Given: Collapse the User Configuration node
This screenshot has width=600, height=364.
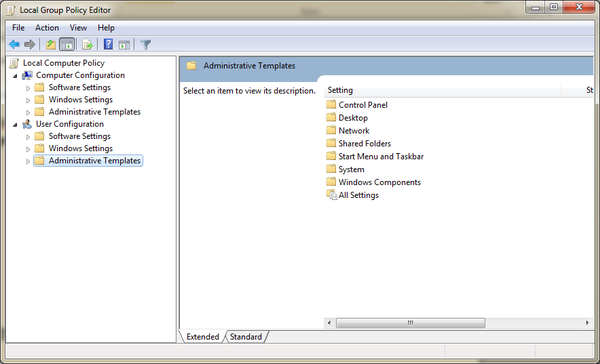Looking at the screenshot, I should [x=15, y=125].
